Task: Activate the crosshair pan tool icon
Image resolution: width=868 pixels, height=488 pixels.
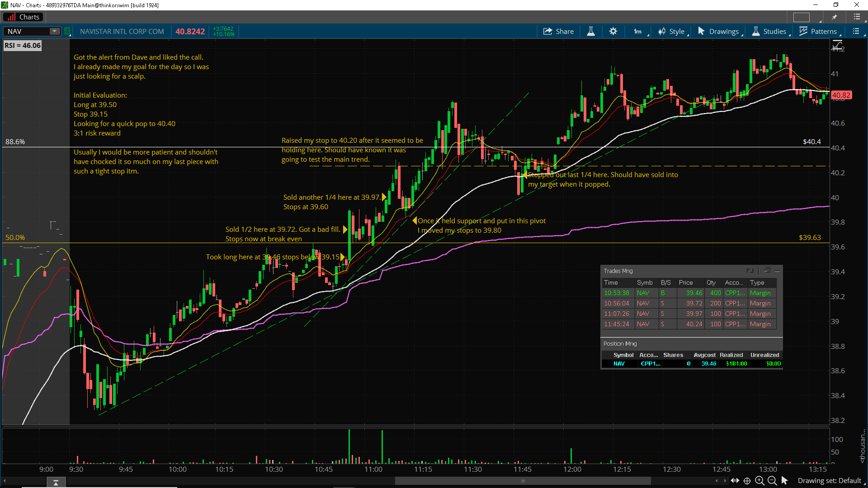Action: (747, 481)
